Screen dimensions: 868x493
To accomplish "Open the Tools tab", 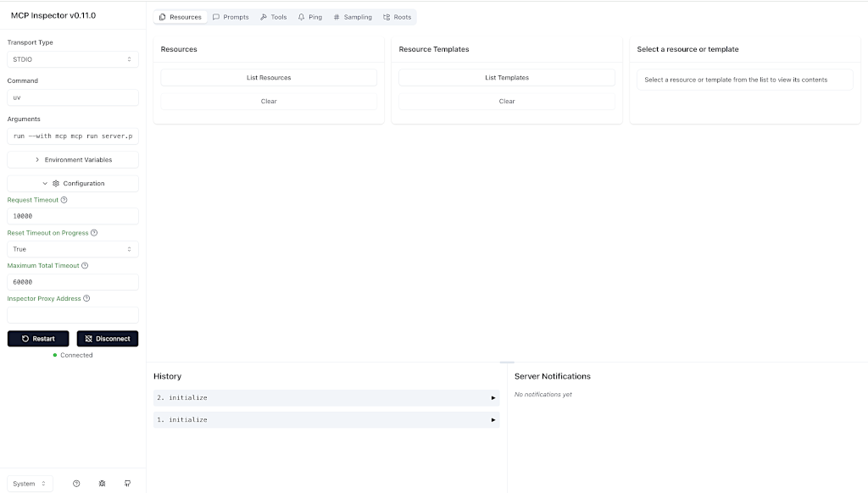I will (274, 17).
